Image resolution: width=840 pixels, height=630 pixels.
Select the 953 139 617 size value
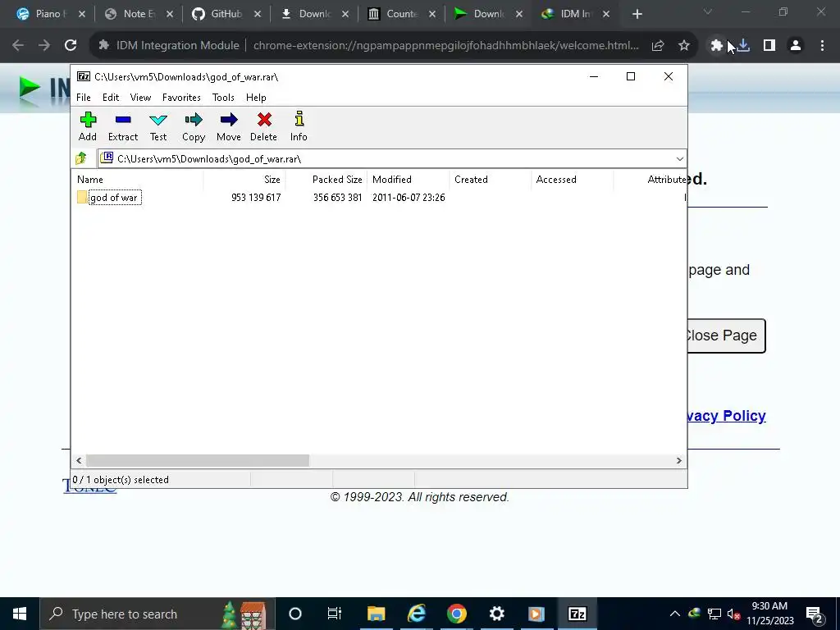pos(256,198)
